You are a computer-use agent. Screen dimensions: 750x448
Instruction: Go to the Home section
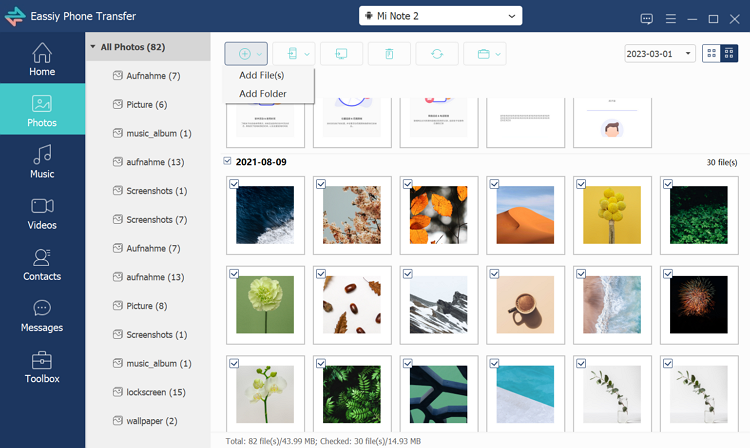pos(42,59)
